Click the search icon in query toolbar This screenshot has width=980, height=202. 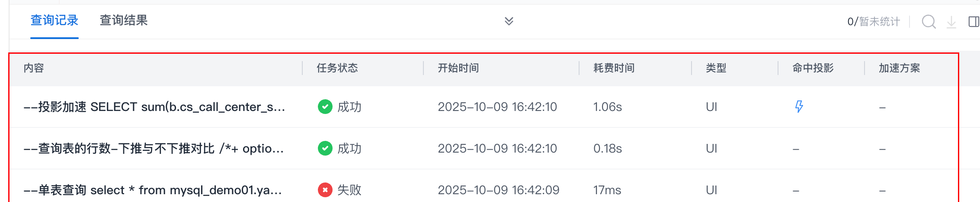tap(929, 21)
